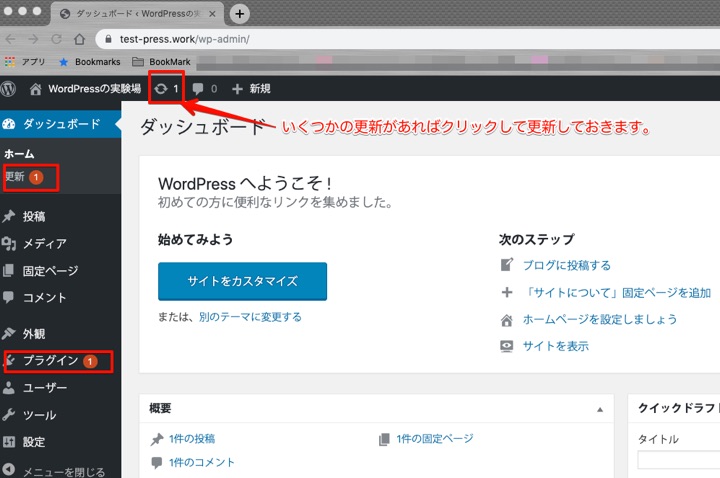This screenshot has height=478, width=720.
Task: Click the browser forward arrow
Action: pos(33,39)
